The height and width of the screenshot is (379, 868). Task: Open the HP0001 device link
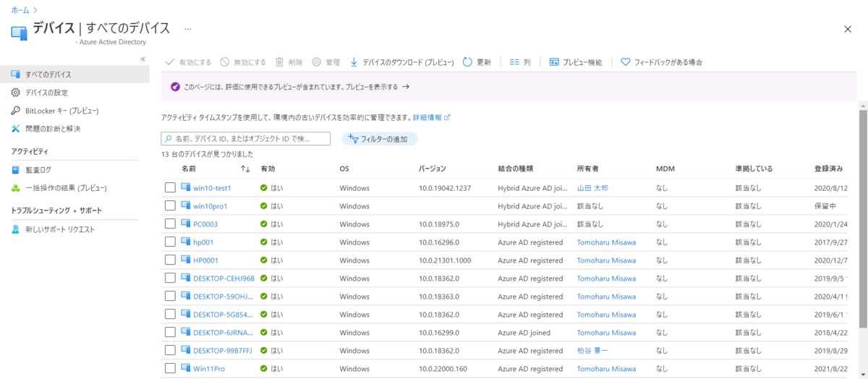coord(205,260)
